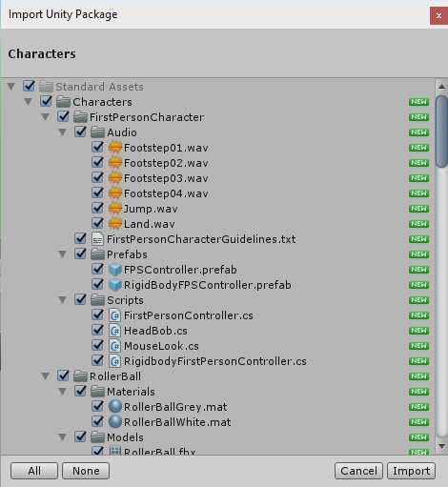Click the RollerBallWhite.mat material sphere icon
The image size is (448, 487).
[x=115, y=422]
